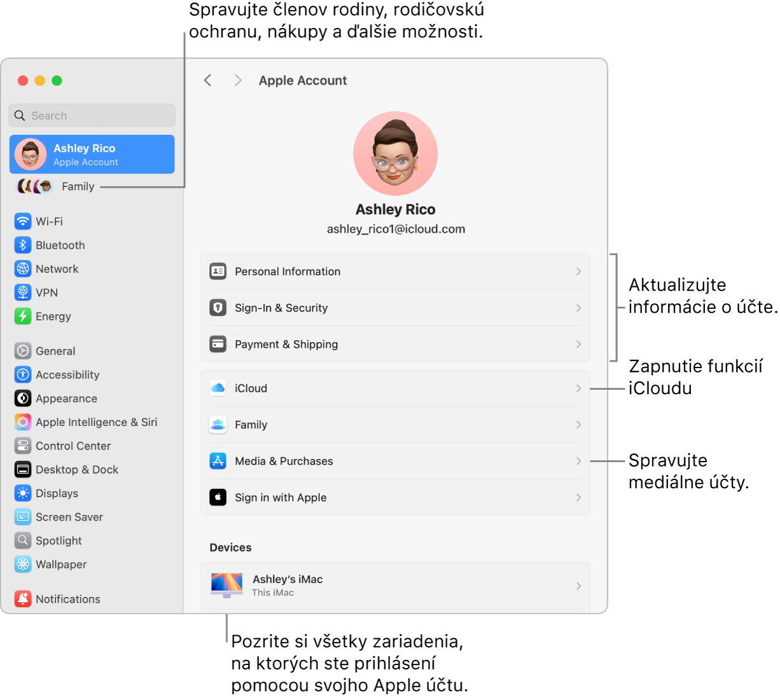Open Bluetooth settings via its icon
Viewport: 780px width, 700px height.
pyautogui.click(x=23, y=245)
